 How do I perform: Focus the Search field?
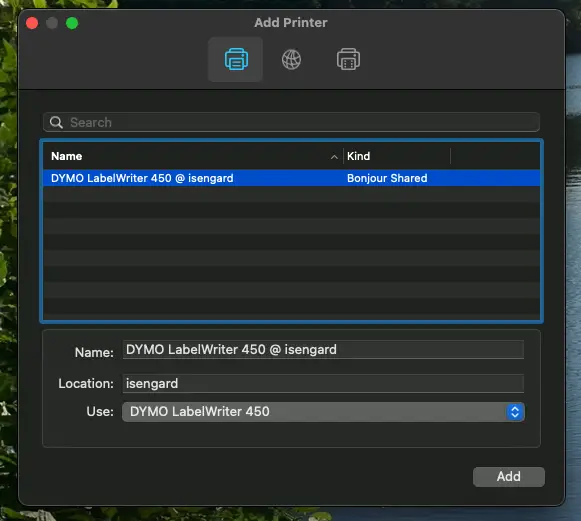pos(291,122)
